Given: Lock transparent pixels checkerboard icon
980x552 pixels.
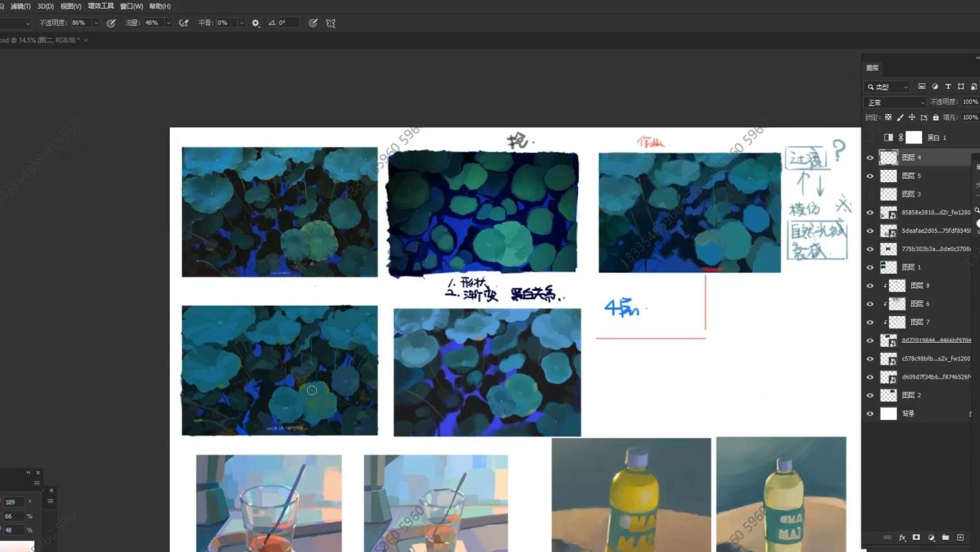Looking at the screenshot, I should 888,118.
